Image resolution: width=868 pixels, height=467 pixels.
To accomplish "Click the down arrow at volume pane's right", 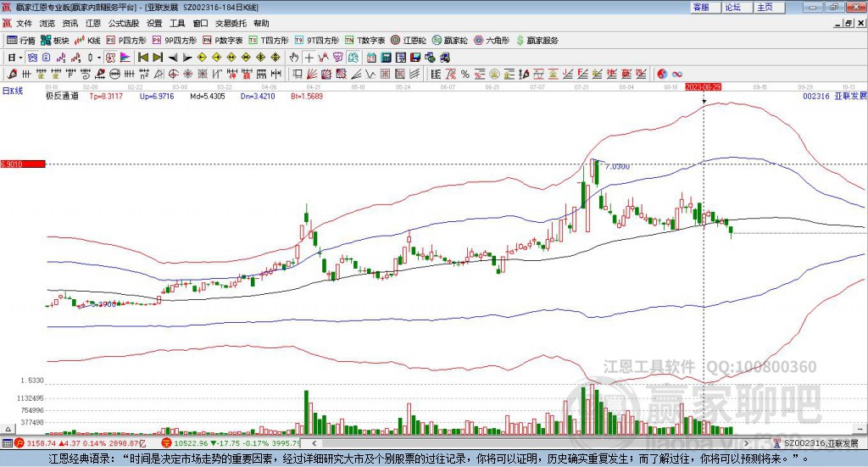I will (x=861, y=429).
